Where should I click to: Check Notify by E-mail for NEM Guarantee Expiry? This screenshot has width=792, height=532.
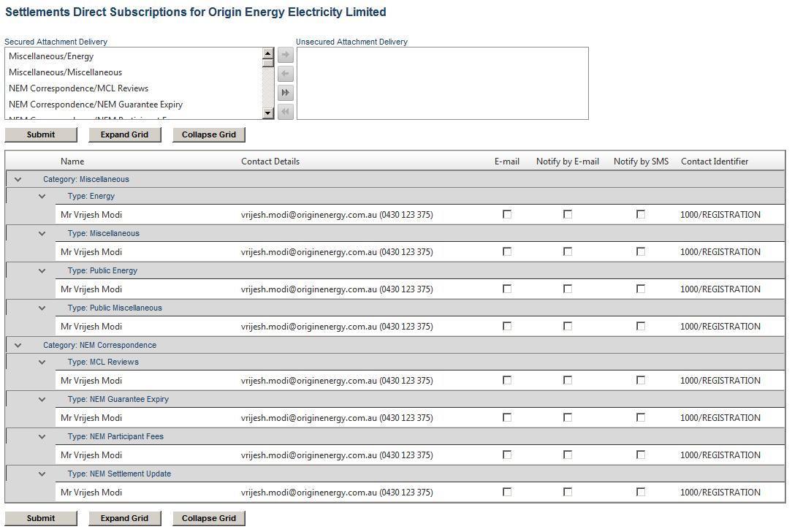568,417
